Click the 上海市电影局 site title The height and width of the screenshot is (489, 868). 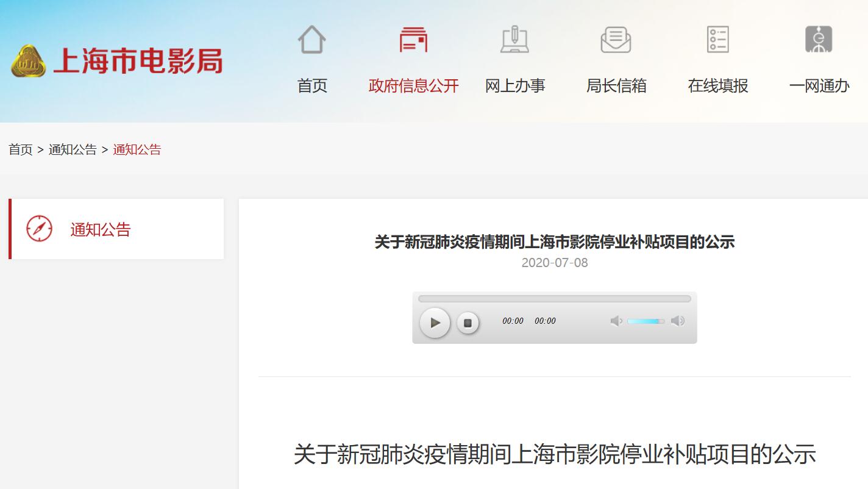coord(138,62)
